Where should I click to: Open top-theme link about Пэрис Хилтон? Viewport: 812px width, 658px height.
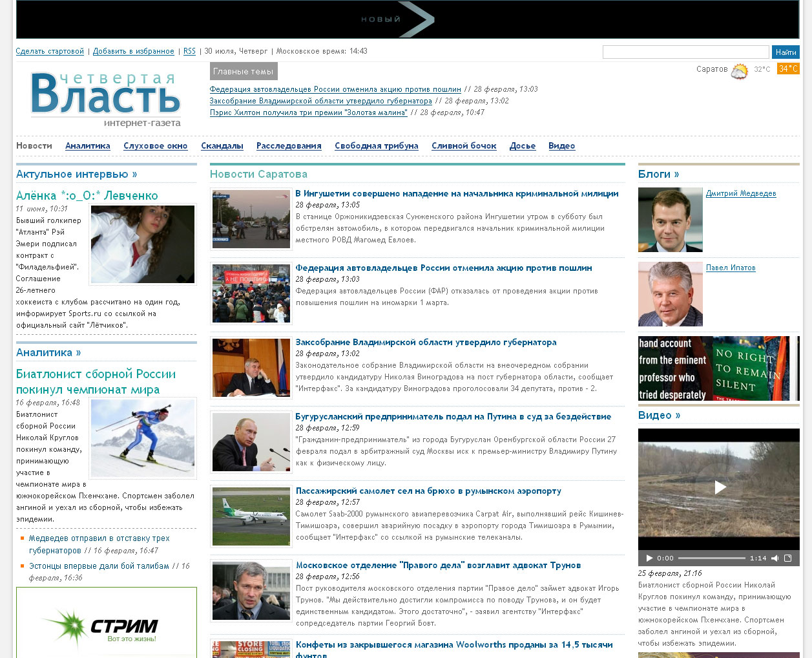click(309, 112)
